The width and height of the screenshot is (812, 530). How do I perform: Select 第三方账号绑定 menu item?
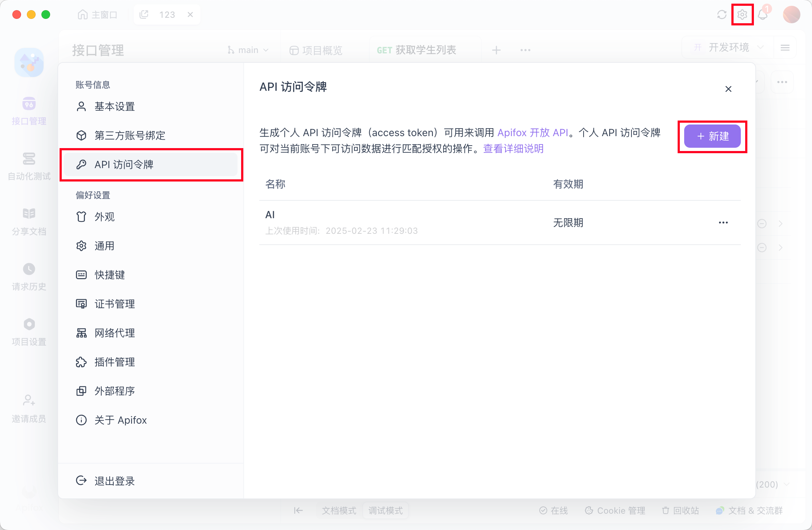130,135
